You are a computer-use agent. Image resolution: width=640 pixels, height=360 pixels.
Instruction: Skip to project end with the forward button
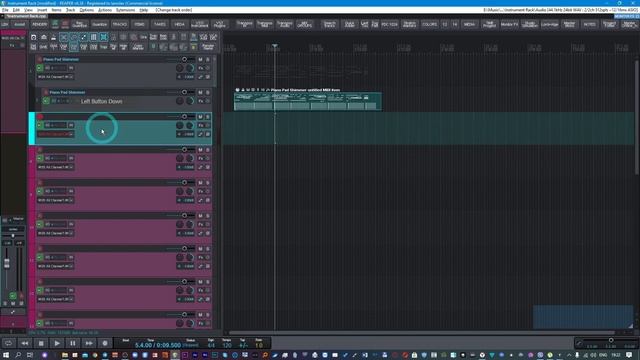point(89,343)
